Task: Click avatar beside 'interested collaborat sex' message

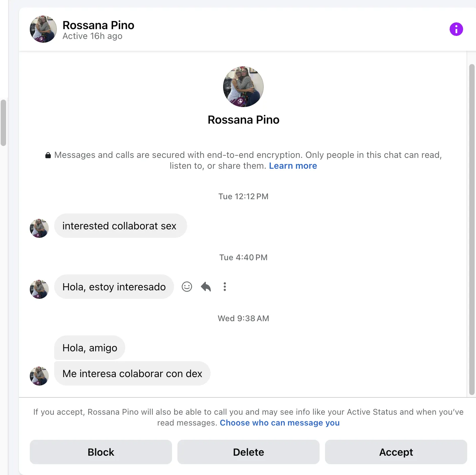Action: point(39,228)
